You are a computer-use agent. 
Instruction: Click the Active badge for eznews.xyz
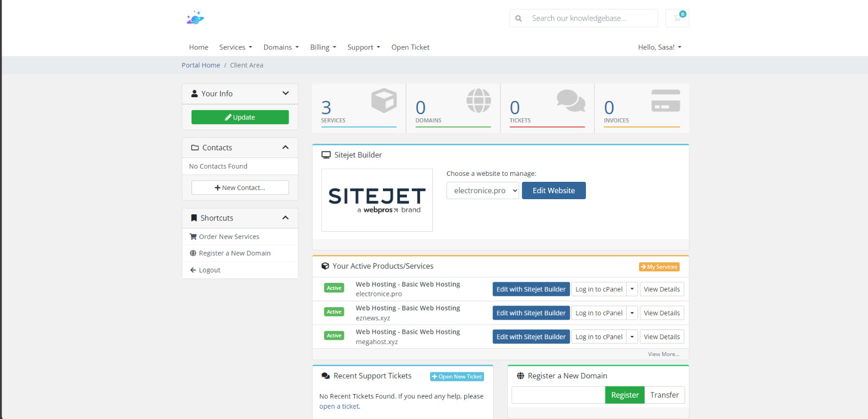[334, 312]
